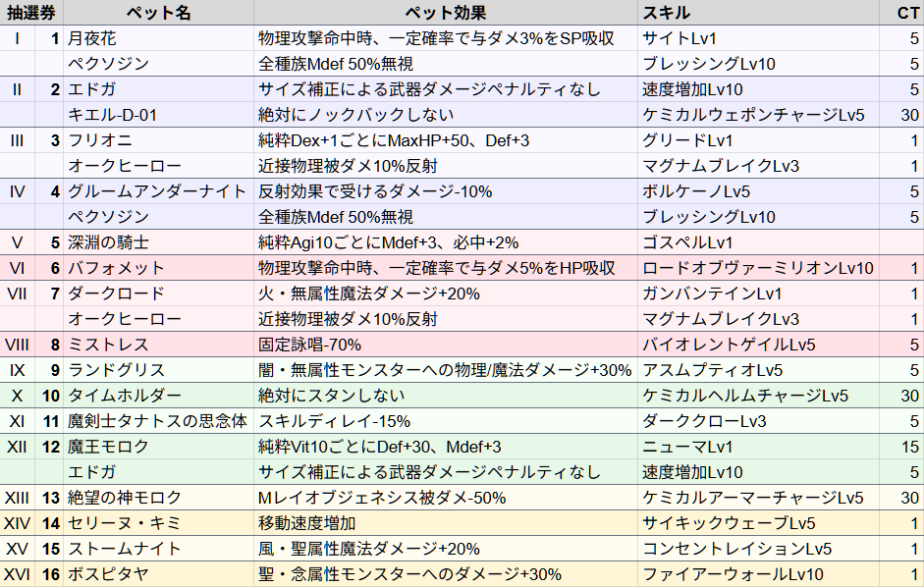Click the コンセントレイションLv5 skill cell
This screenshot has height=587, width=924.
[736, 549]
